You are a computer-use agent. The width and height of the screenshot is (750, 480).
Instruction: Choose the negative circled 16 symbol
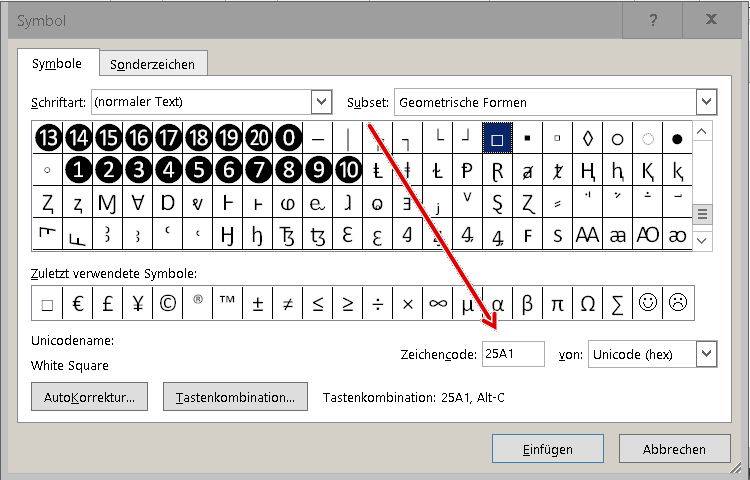pyautogui.click(x=138, y=138)
